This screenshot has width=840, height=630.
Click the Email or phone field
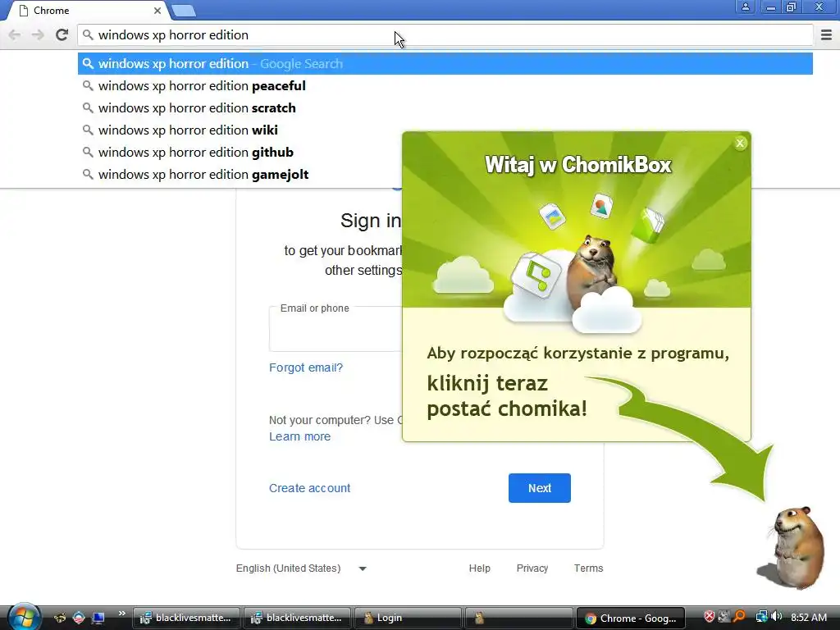[336, 328]
